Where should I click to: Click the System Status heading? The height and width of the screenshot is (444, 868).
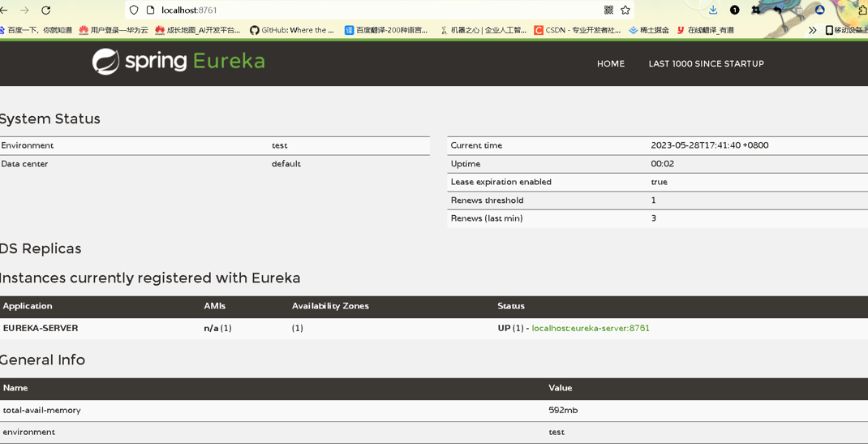pyautogui.click(x=49, y=119)
